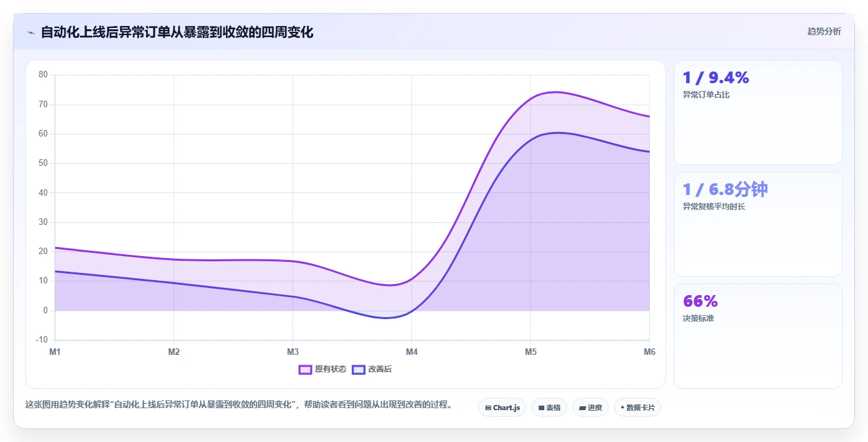Click the icon in the Chart.js tag
Viewport: 868px width, 442px height.
[488, 408]
